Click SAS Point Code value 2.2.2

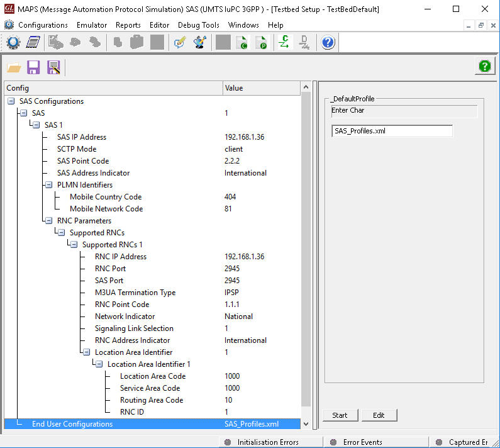tap(232, 161)
